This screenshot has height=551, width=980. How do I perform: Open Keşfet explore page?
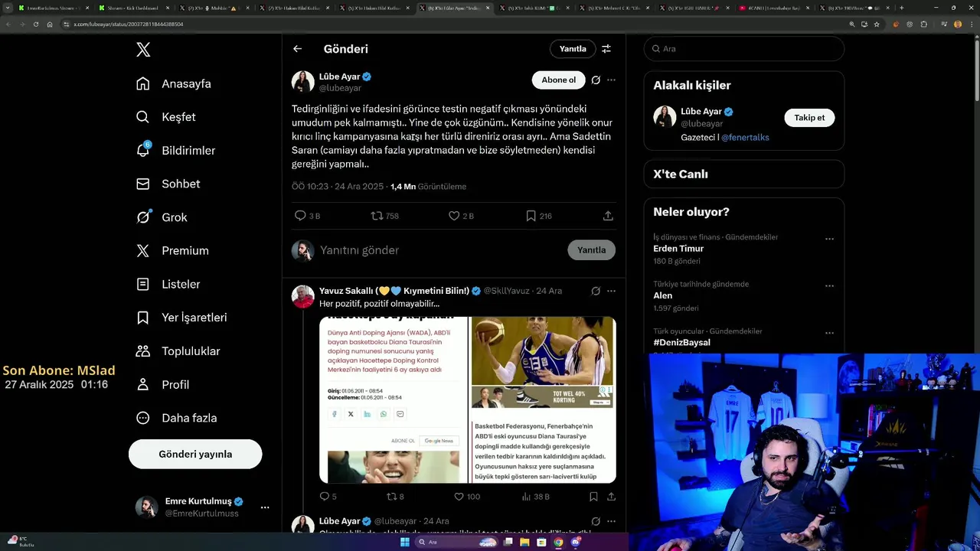pyautogui.click(x=165, y=117)
